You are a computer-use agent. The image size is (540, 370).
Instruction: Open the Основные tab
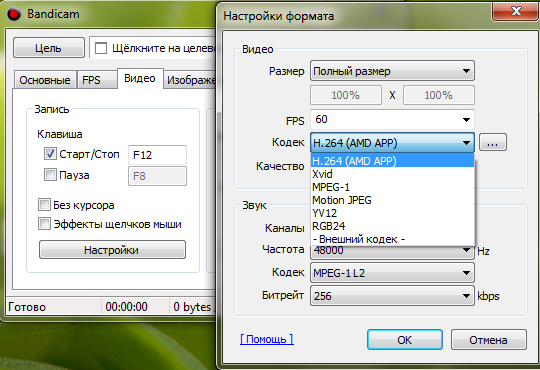(45, 80)
